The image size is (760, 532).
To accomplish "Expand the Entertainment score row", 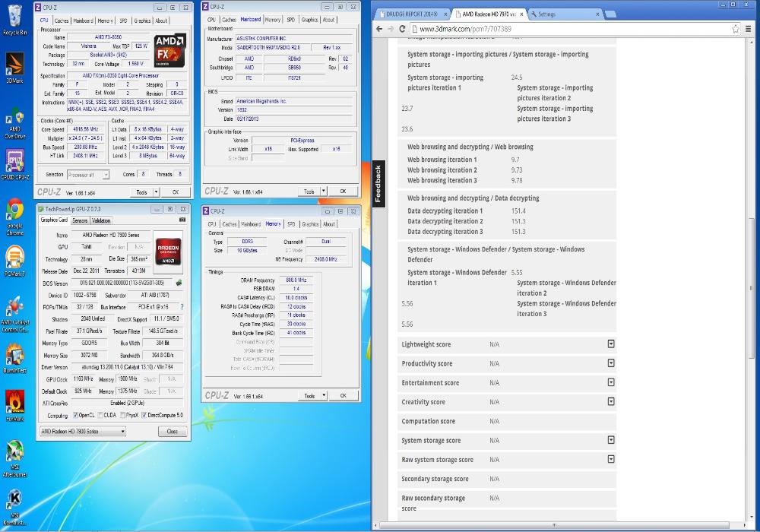I will click(611, 382).
